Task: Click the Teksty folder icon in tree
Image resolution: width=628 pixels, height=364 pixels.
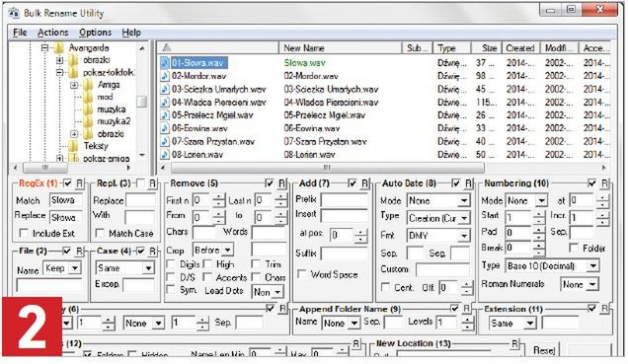Action: 74,146
